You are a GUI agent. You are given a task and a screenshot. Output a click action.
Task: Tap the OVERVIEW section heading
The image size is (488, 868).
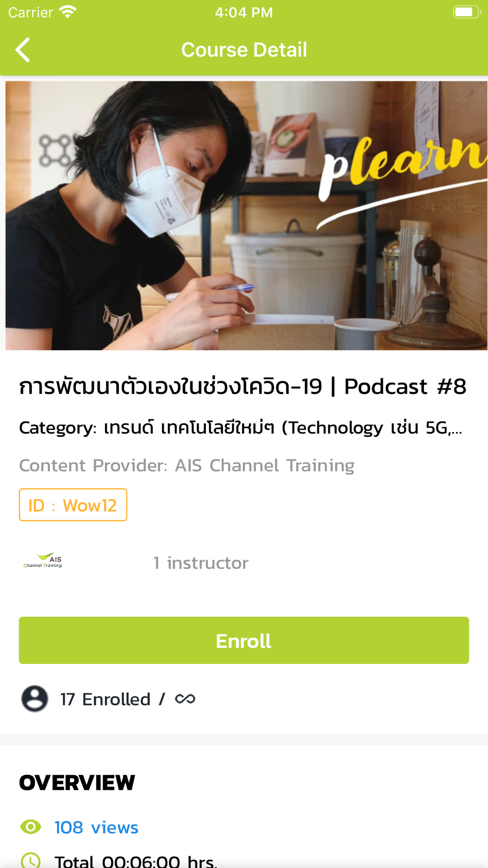click(77, 783)
